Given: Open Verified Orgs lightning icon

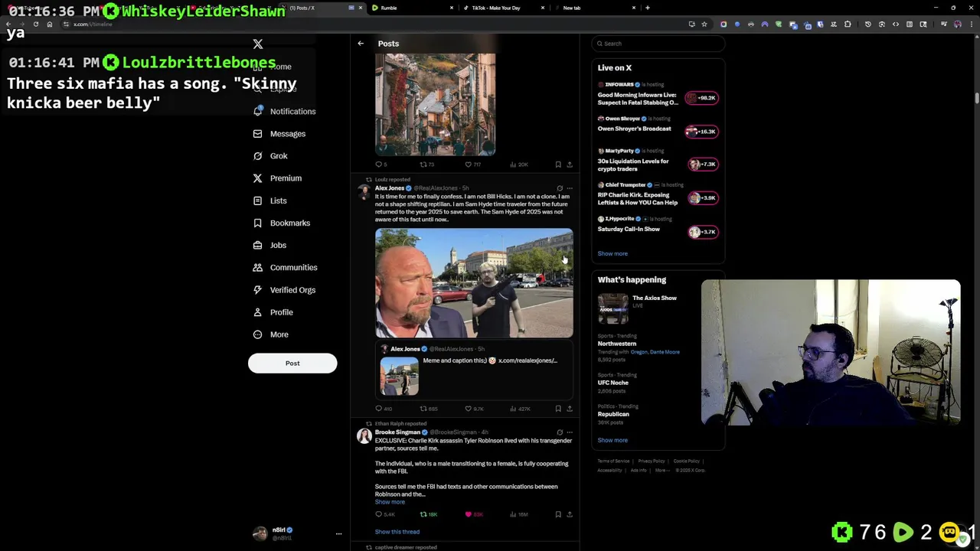Looking at the screenshot, I should coord(258,290).
